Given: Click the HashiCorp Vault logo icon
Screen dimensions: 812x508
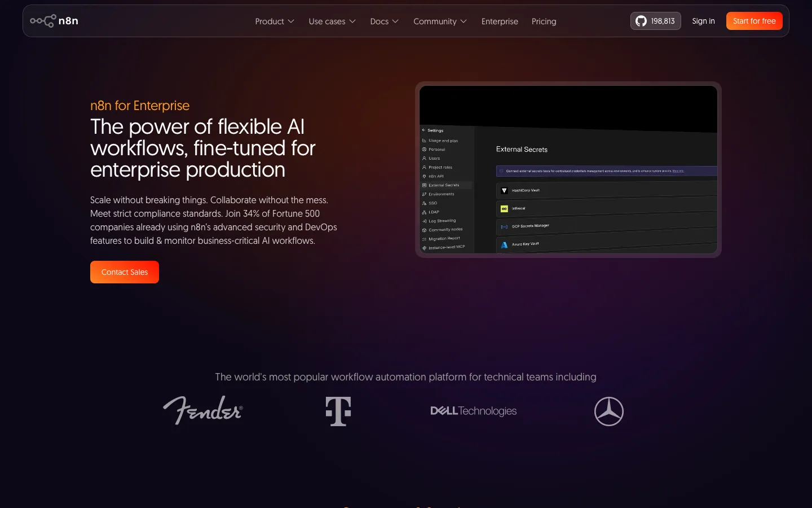Looking at the screenshot, I should pos(504,191).
